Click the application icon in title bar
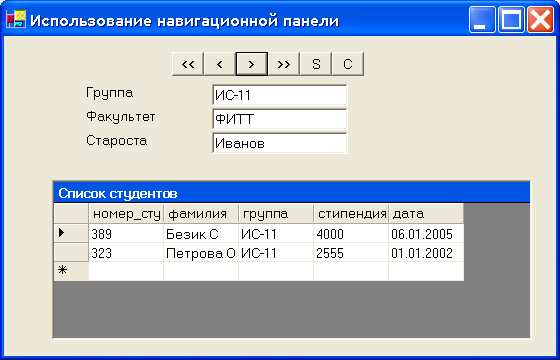The width and height of the screenshot is (560, 360). (16, 19)
